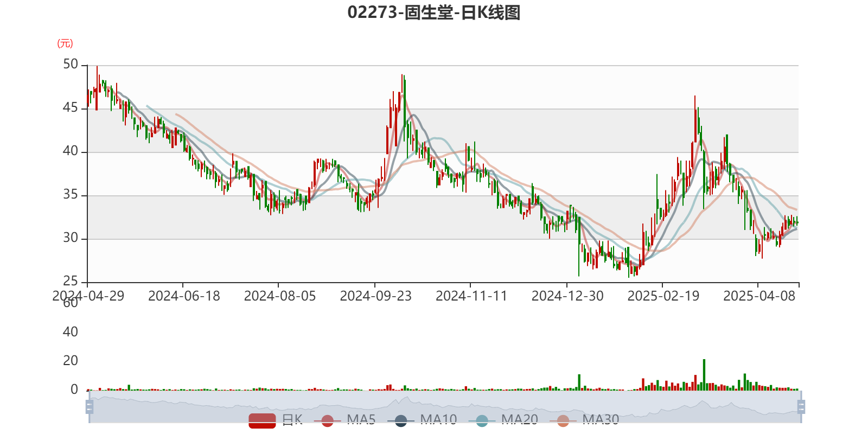Click the 40 price axis label

pos(71,151)
